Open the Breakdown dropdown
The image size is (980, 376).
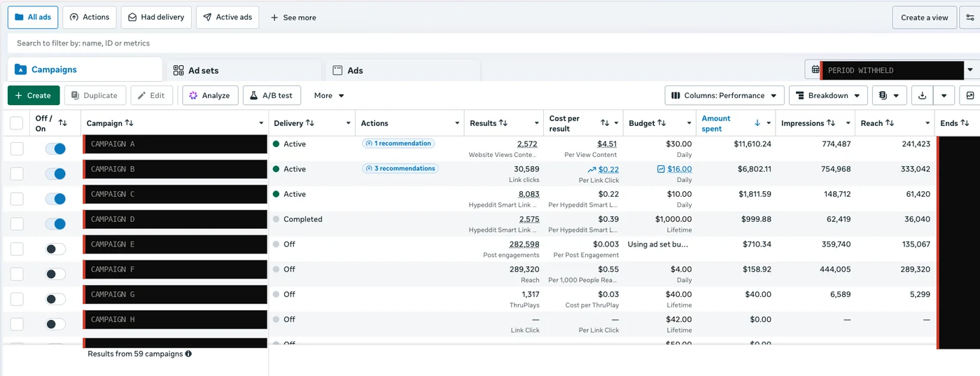(828, 95)
